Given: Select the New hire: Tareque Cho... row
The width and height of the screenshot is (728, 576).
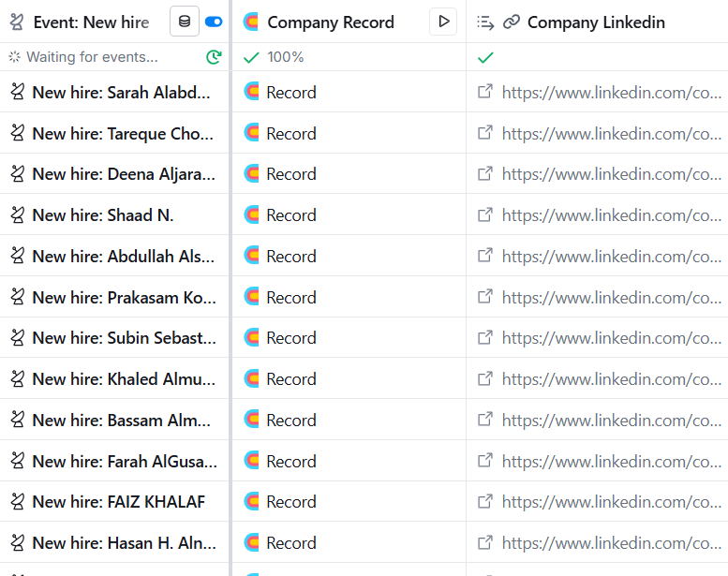Looking at the screenshot, I should 114,133.
